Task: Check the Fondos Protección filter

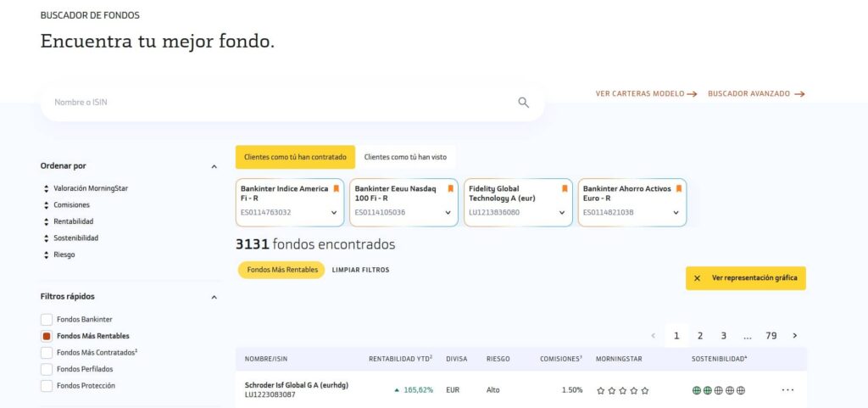Action: pyautogui.click(x=47, y=386)
